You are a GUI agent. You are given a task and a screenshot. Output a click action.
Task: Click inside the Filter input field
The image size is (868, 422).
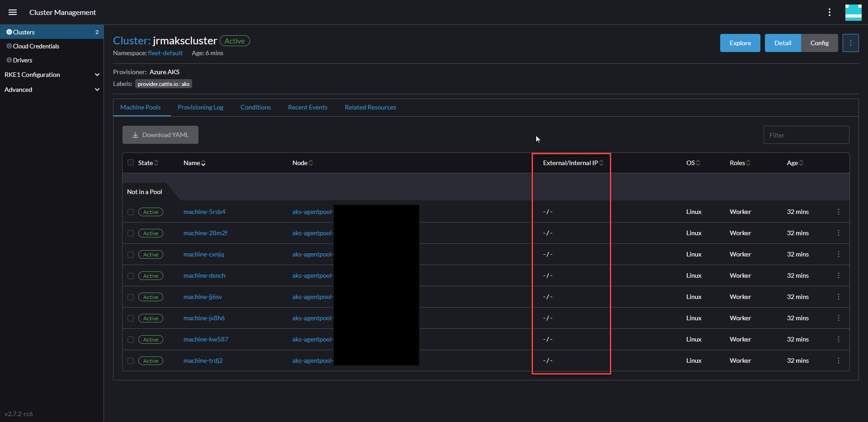807,134
